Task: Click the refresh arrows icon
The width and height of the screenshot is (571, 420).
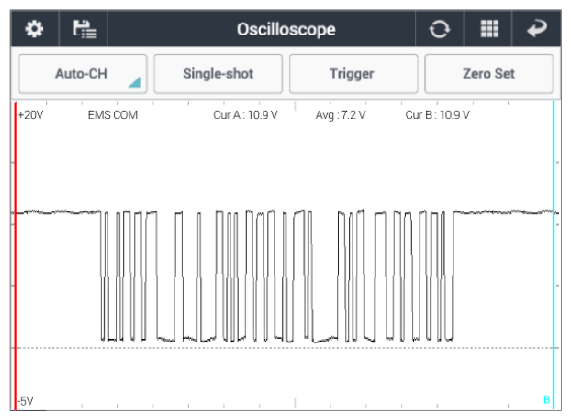Action: (x=439, y=29)
